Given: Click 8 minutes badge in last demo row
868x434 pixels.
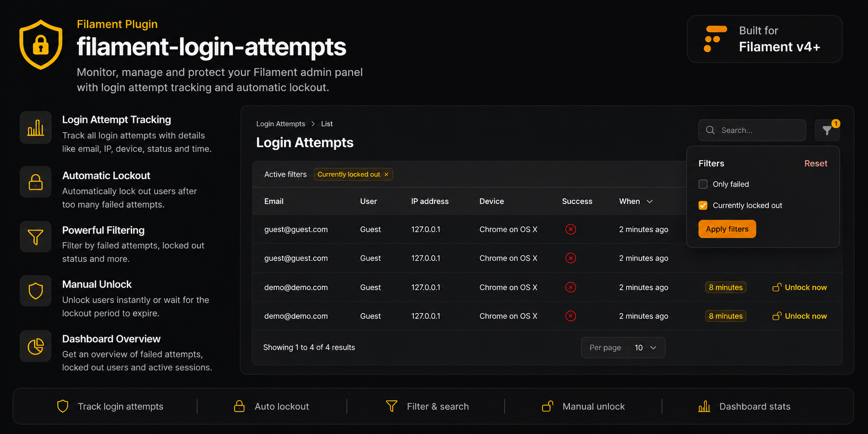Looking at the screenshot, I should coord(726,316).
